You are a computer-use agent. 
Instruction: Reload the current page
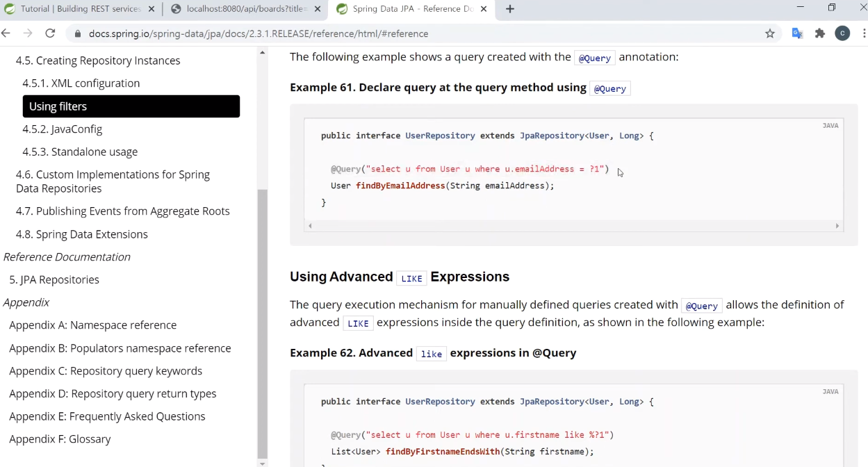coord(50,33)
